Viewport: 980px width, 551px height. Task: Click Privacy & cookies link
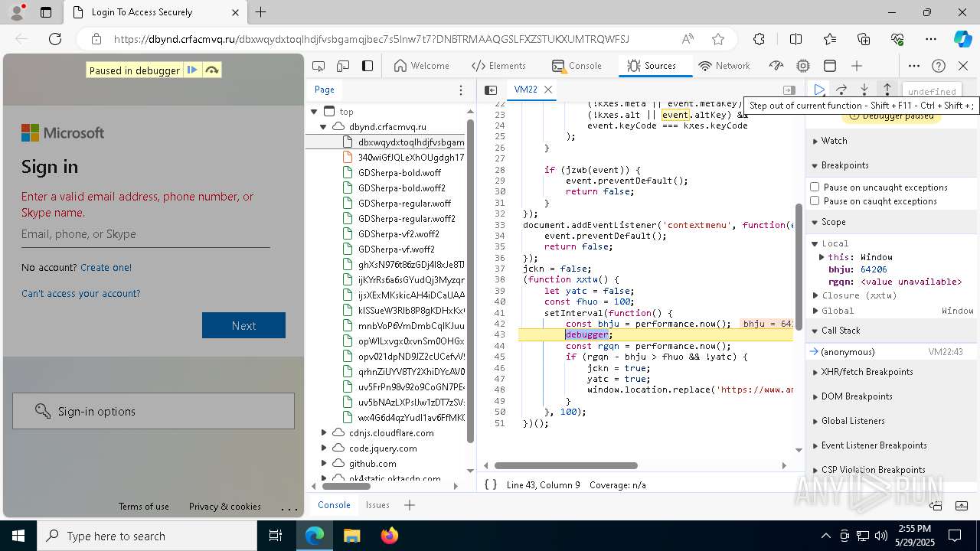[225, 507]
